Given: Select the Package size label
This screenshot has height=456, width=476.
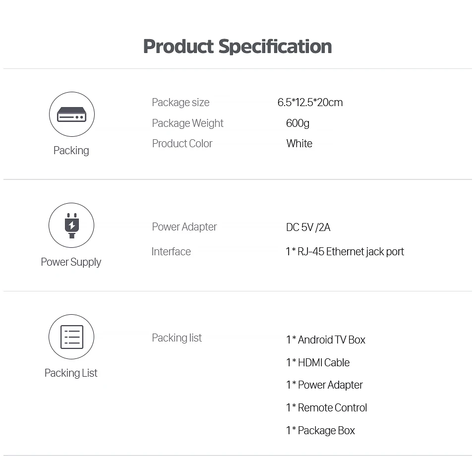Looking at the screenshot, I should click(x=180, y=103).
